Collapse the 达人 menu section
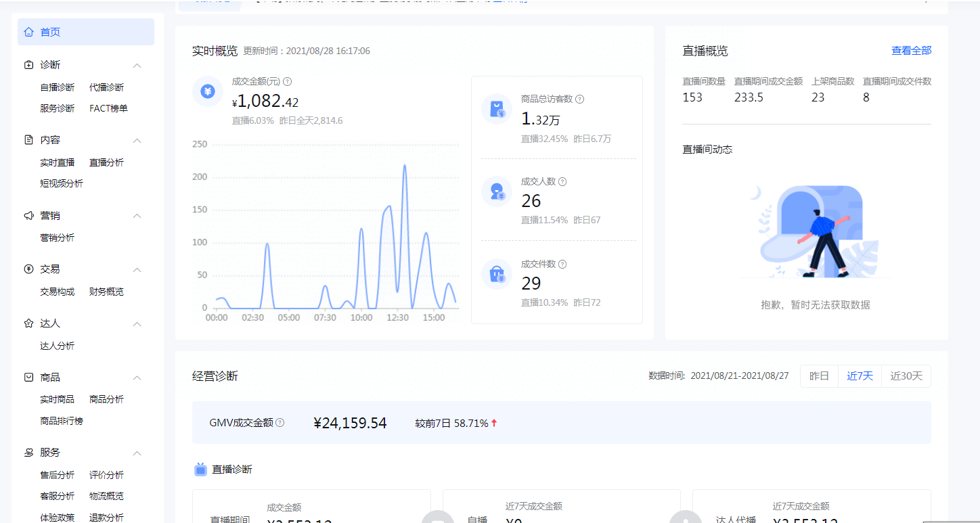Image resolution: width=980 pixels, height=523 pixels. 137,324
